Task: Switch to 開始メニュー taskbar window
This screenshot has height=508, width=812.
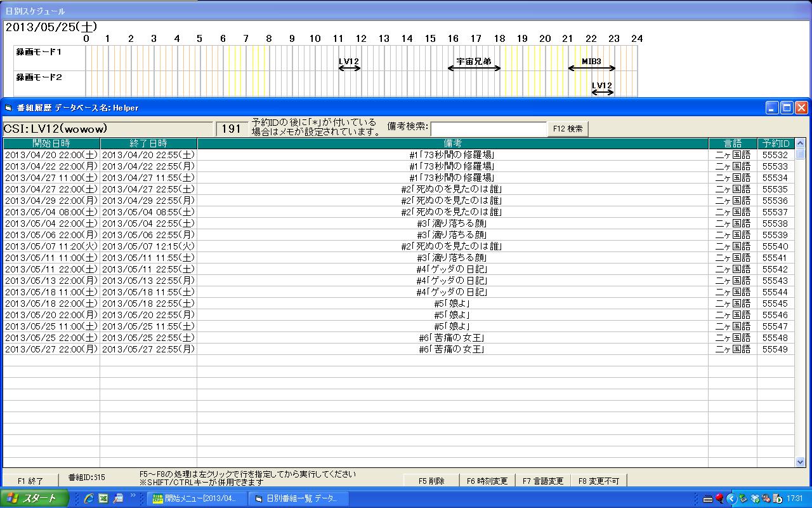Action: coord(197,498)
